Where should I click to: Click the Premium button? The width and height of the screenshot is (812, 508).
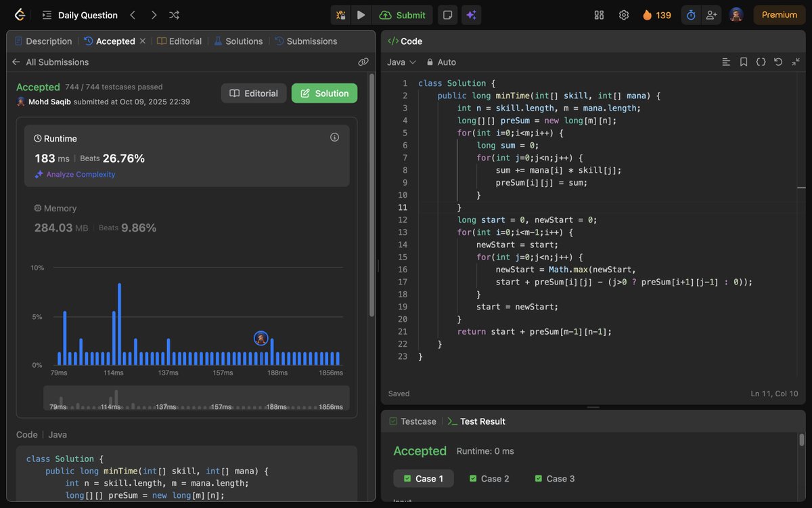(x=780, y=15)
